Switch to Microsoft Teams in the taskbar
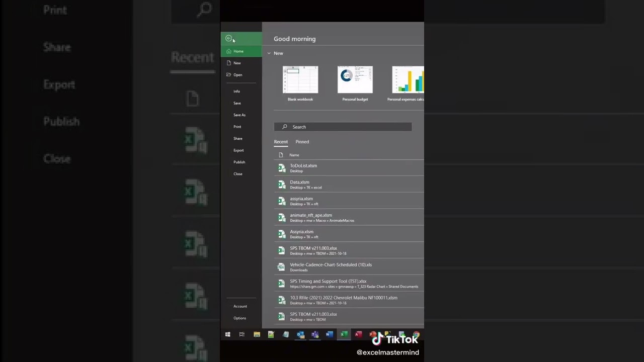Image resolution: width=644 pixels, height=362 pixels. point(315,334)
